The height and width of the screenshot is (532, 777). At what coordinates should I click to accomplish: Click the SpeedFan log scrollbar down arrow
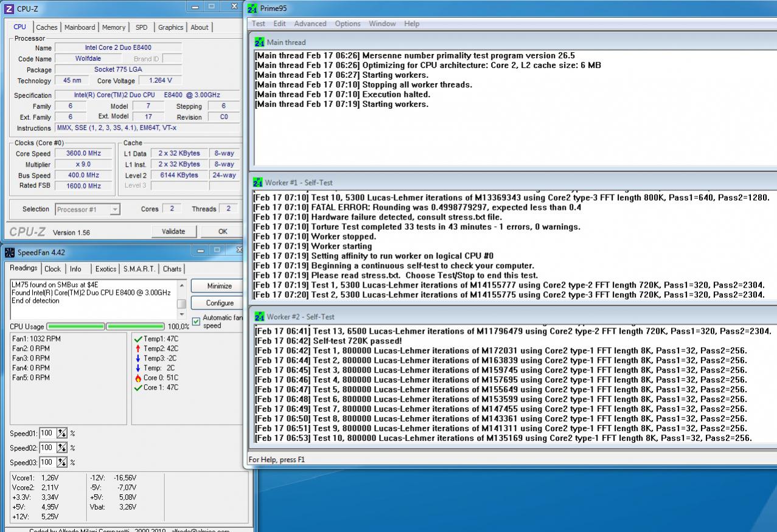click(x=181, y=315)
